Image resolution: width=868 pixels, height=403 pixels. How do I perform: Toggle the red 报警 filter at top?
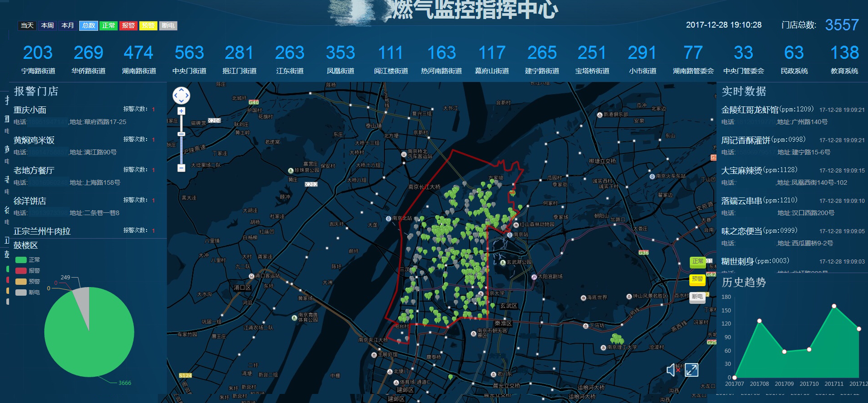tap(128, 25)
